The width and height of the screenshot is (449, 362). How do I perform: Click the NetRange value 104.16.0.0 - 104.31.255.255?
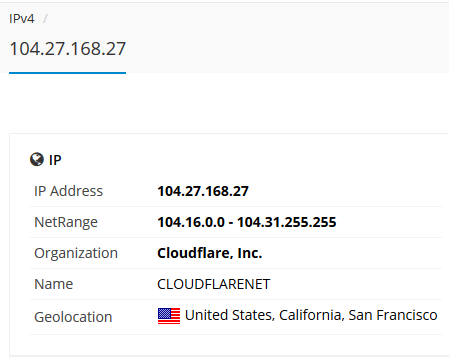point(247,222)
